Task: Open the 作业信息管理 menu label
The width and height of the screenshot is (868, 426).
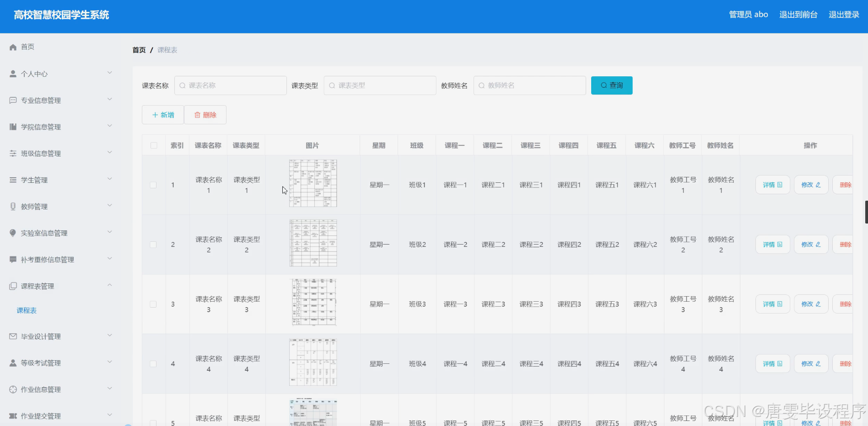Action: [41, 389]
